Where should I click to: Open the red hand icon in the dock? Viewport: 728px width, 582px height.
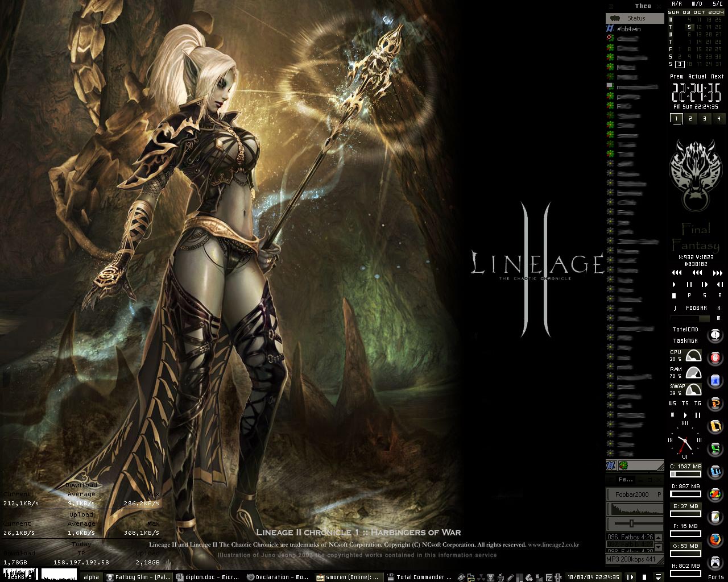pos(715,357)
